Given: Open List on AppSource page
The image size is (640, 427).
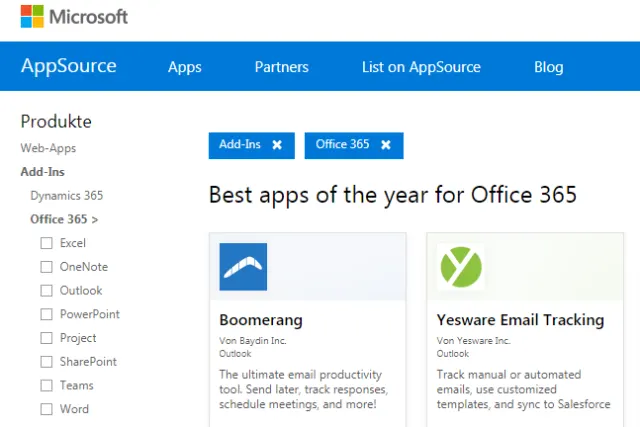Looking at the screenshot, I should tap(421, 67).
